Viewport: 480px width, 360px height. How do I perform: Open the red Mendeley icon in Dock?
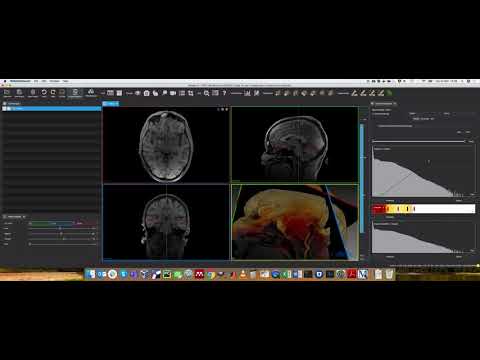click(199, 274)
